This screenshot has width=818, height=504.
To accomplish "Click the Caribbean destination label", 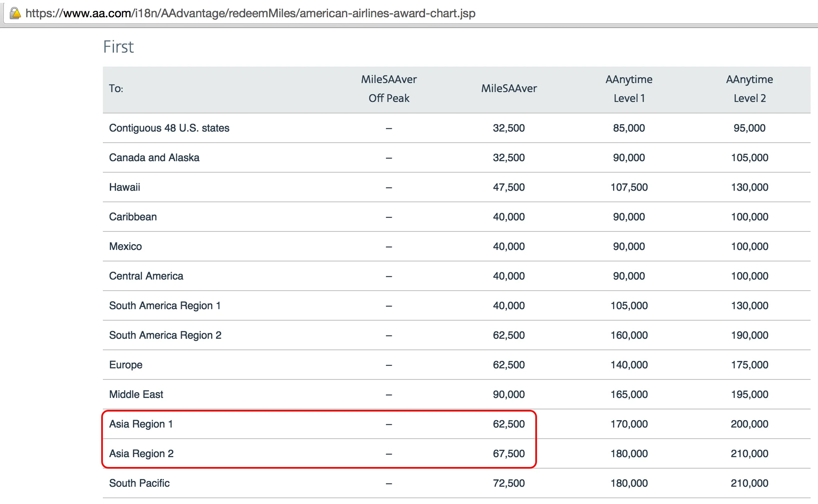I will tap(132, 217).
